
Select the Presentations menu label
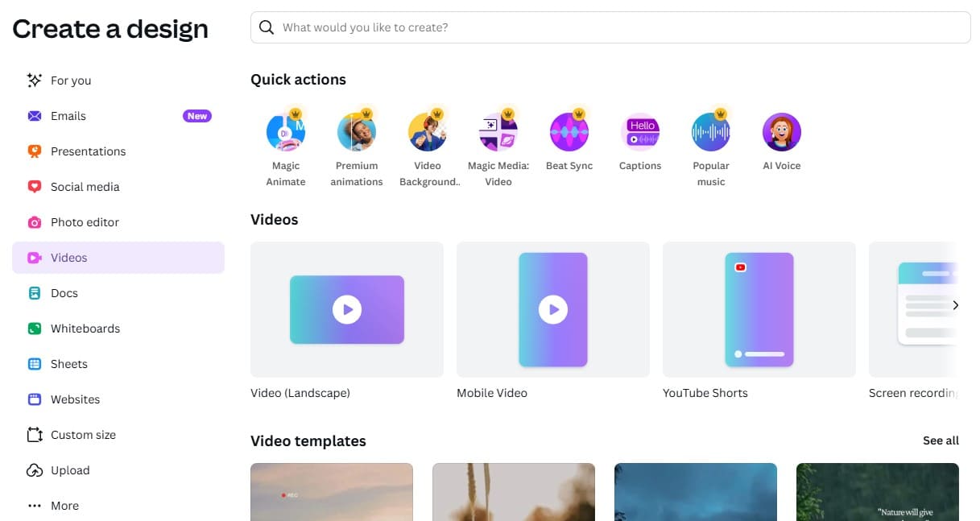(89, 151)
